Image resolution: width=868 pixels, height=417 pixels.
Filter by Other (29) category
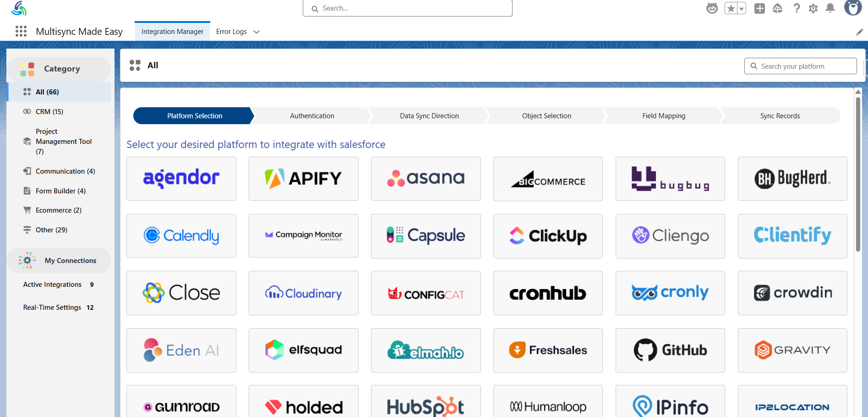pyautogui.click(x=60, y=230)
